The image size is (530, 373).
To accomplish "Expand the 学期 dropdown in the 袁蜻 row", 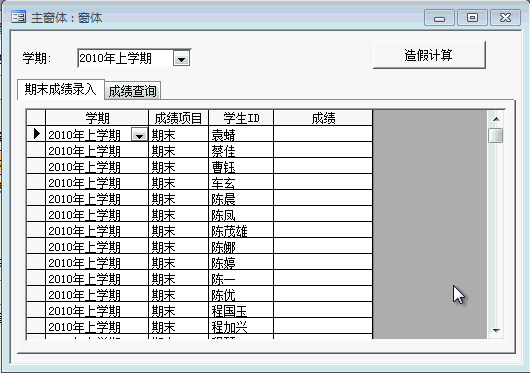I will coord(139,135).
